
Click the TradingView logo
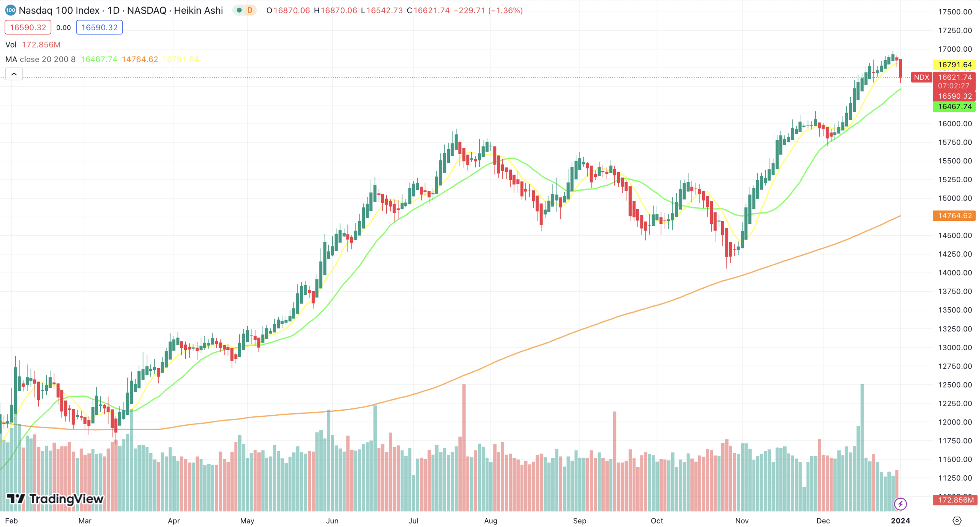[55, 499]
